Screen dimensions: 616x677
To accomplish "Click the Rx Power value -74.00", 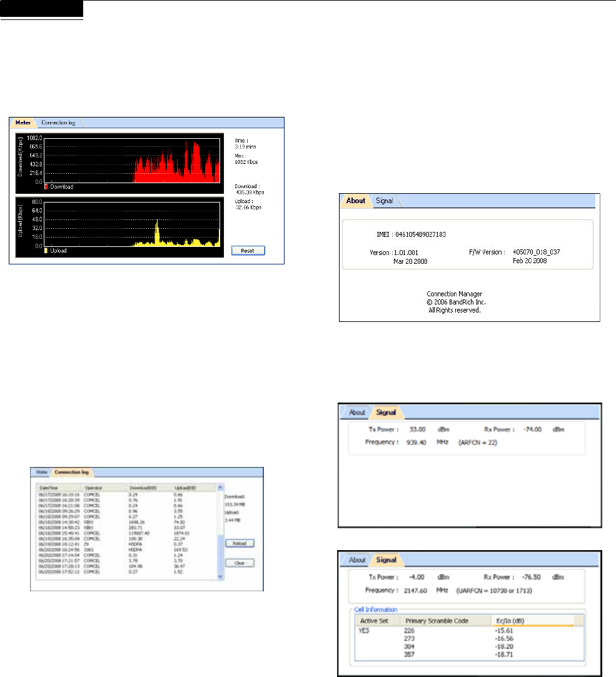I will click(x=532, y=429).
